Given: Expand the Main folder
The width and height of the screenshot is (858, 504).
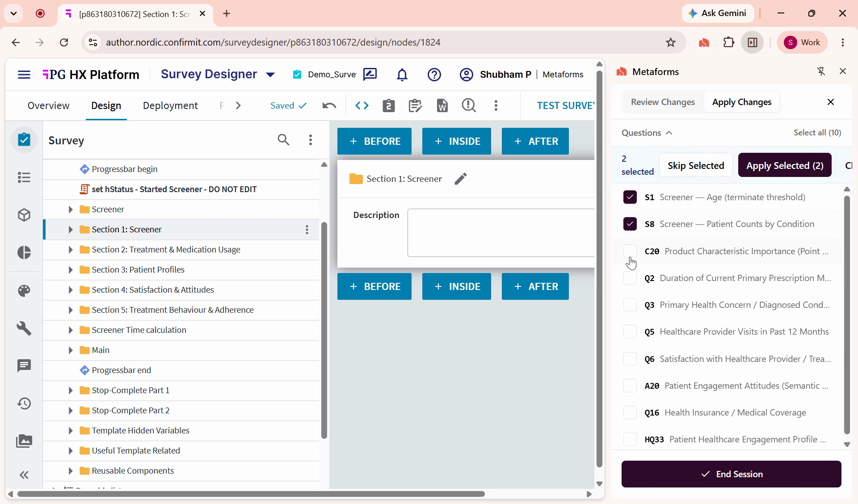Looking at the screenshot, I should pos(70,350).
